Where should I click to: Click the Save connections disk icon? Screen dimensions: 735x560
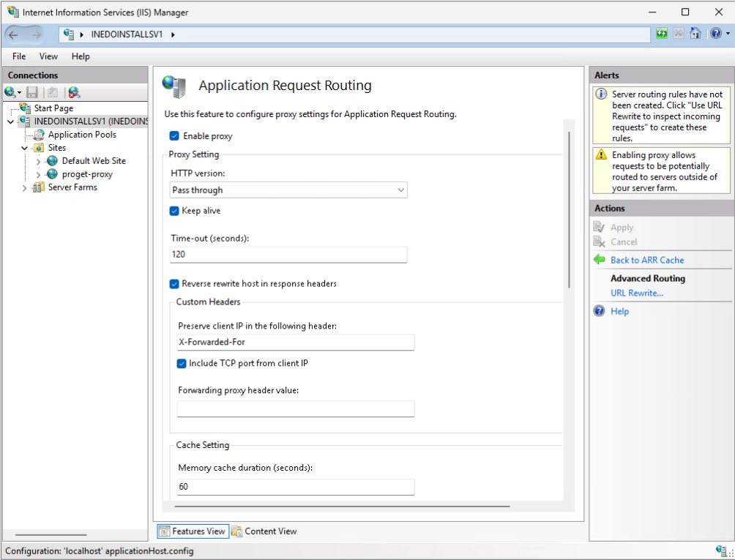32,92
